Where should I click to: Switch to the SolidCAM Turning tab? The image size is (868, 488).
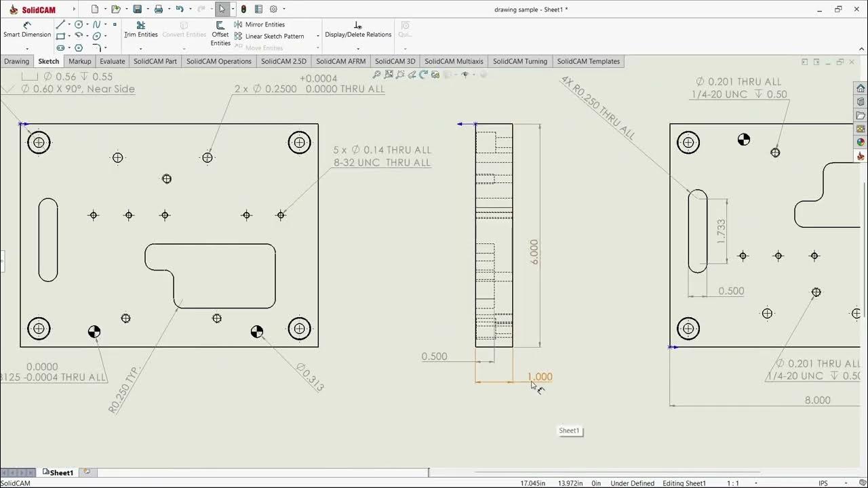pos(520,61)
